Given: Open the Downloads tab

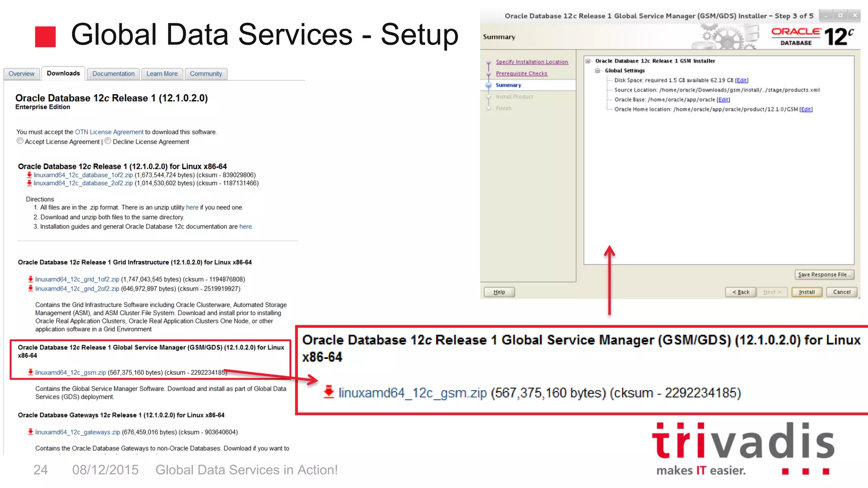Looking at the screenshot, I should 63,73.
